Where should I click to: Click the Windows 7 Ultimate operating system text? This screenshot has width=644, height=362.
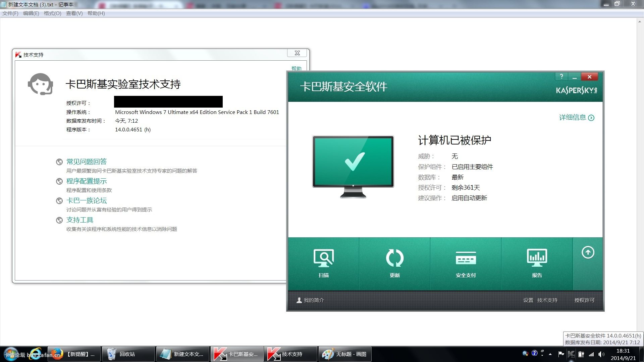click(197, 112)
